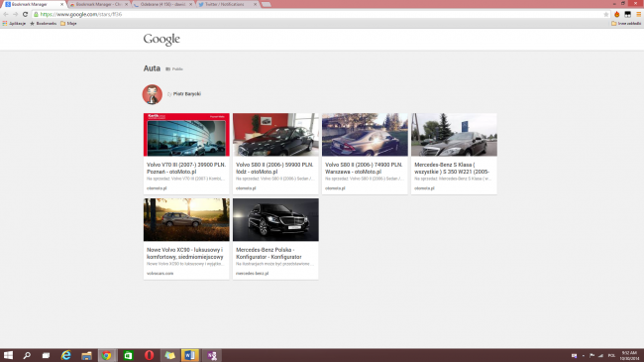Click the Auta collection heading

click(x=152, y=68)
